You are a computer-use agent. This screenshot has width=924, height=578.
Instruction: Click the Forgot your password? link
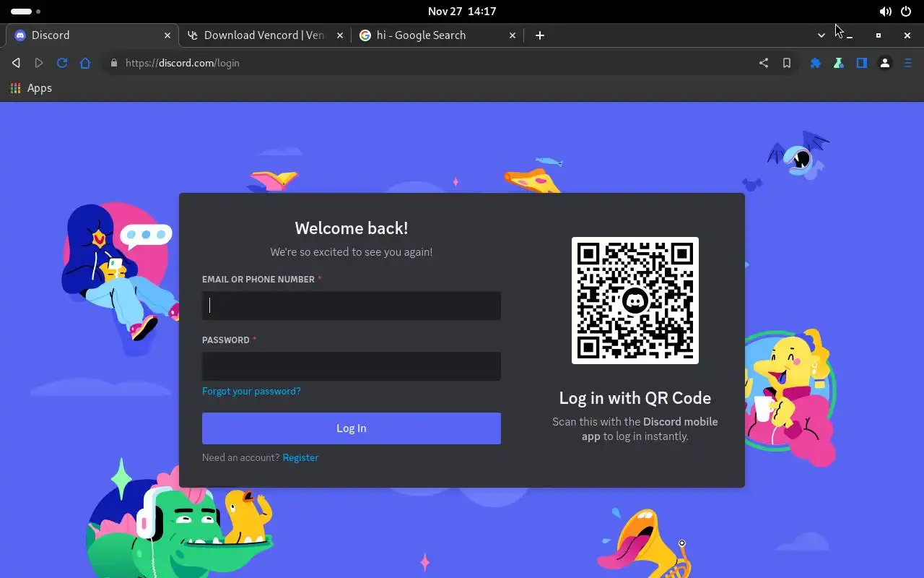pos(251,391)
